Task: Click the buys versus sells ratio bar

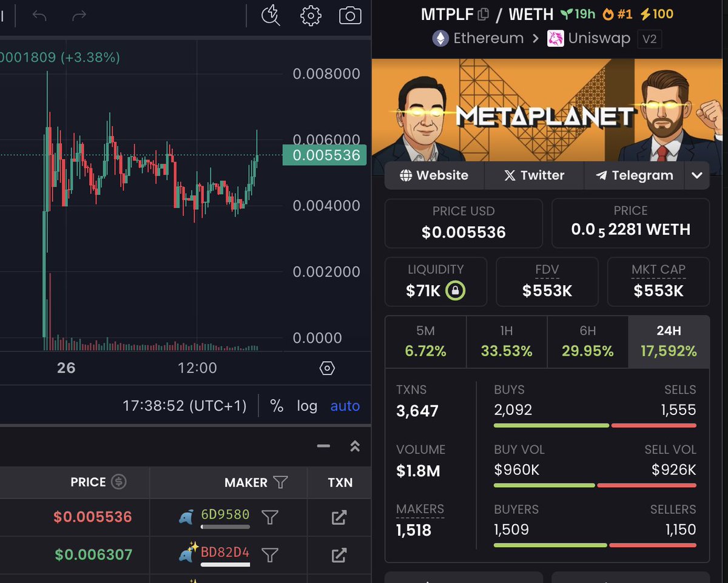Action: [595, 426]
